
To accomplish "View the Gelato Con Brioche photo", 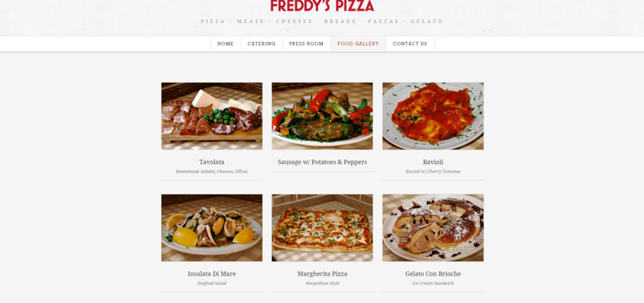I will tap(433, 228).
